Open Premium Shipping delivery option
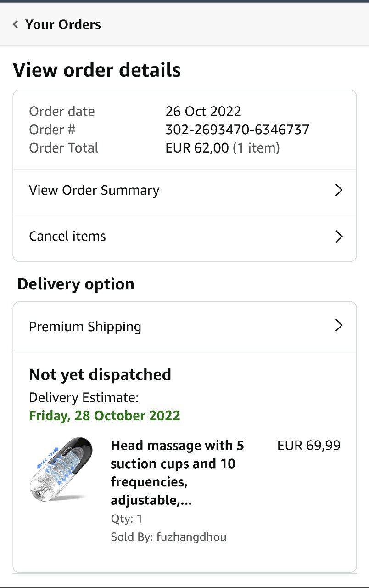Image resolution: width=369 pixels, height=588 pixels. [85, 327]
